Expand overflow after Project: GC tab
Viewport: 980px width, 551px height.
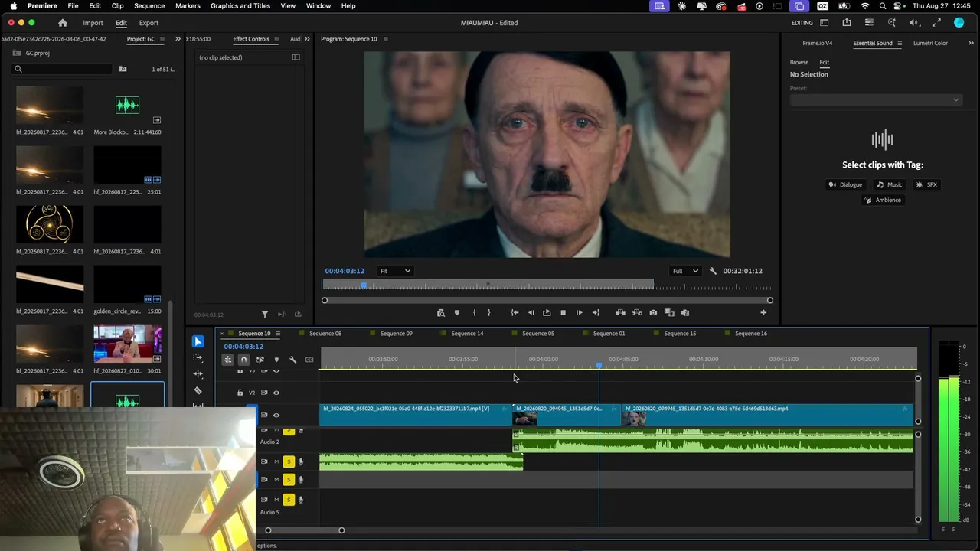point(178,39)
